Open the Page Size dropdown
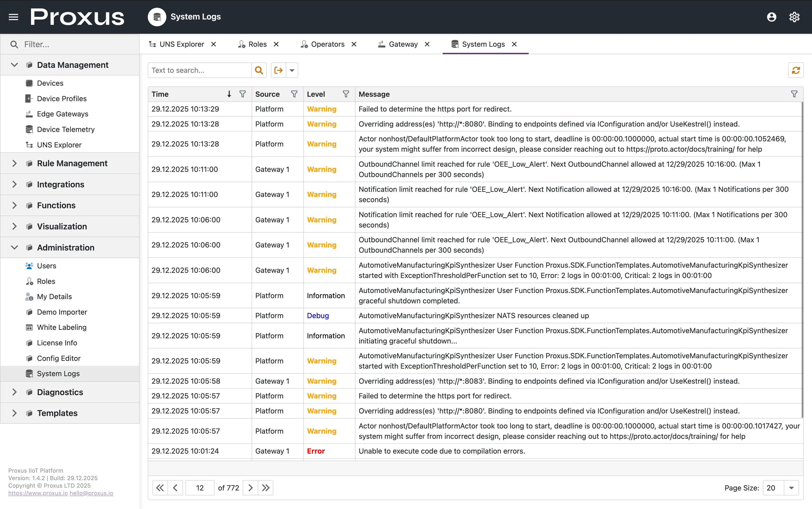 pos(791,487)
